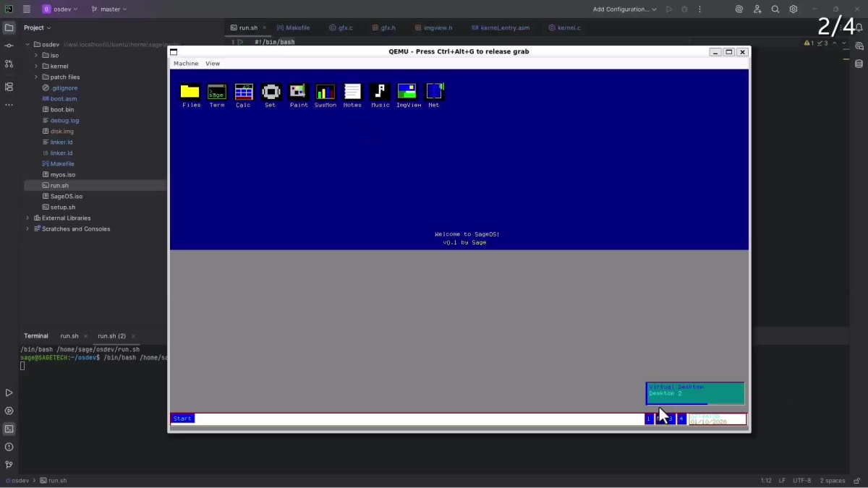Click the UTF-8 encoding in status bar
Image resolution: width=868 pixels, height=488 pixels.
[802, 480]
